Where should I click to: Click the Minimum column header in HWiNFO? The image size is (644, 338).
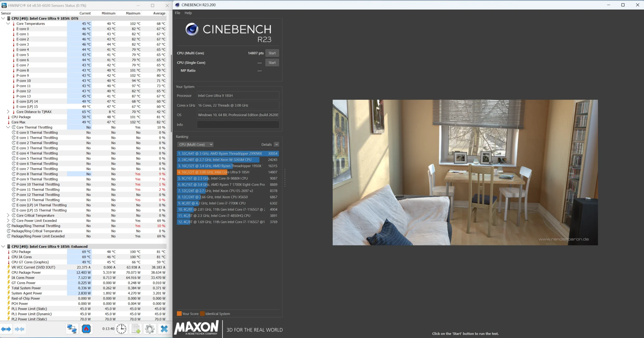pyautogui.click(x=104, y=13)
